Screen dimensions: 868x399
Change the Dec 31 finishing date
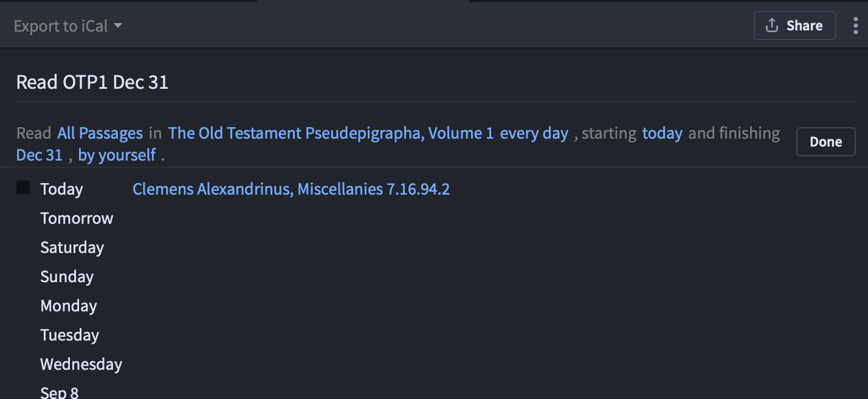[39, 155]
